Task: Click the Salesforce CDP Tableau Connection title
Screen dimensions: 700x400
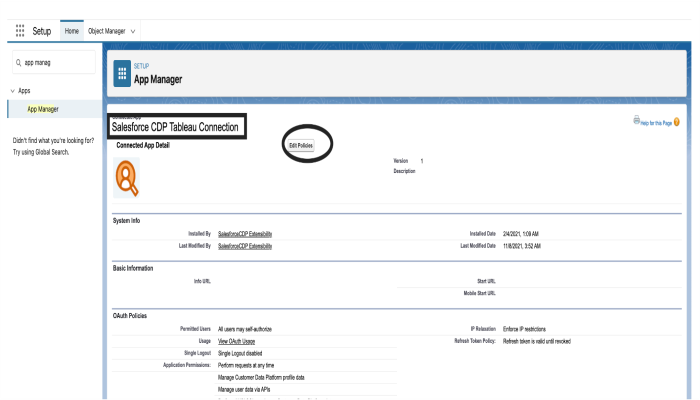Action: click(175, 127)
